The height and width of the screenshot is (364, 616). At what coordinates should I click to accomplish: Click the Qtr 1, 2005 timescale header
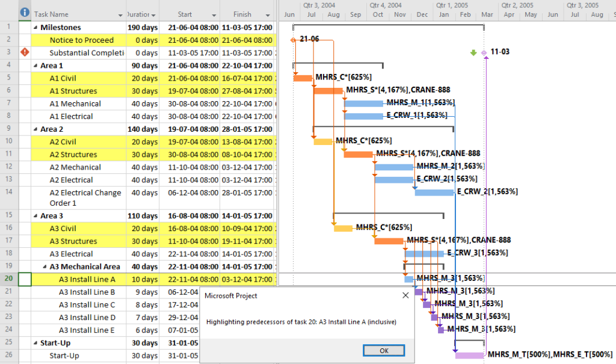pyautogui.click(x=452, y=5)
